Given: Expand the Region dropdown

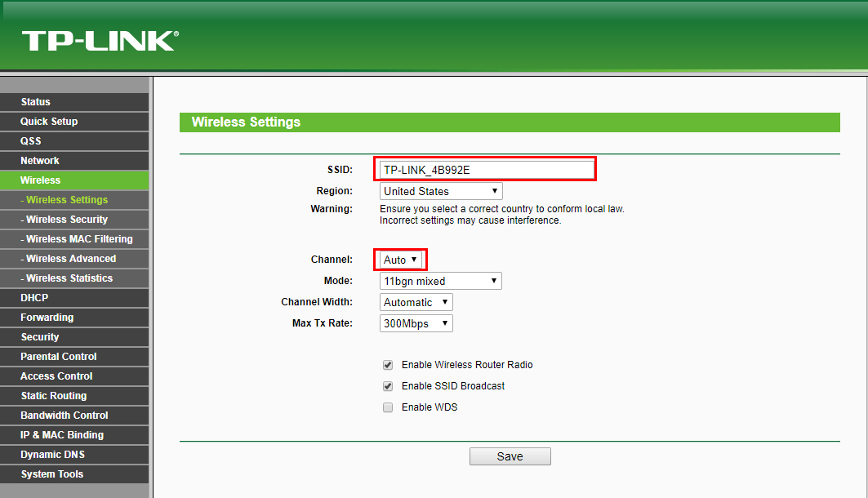Looking at the screenshot, I should point(441,192).
